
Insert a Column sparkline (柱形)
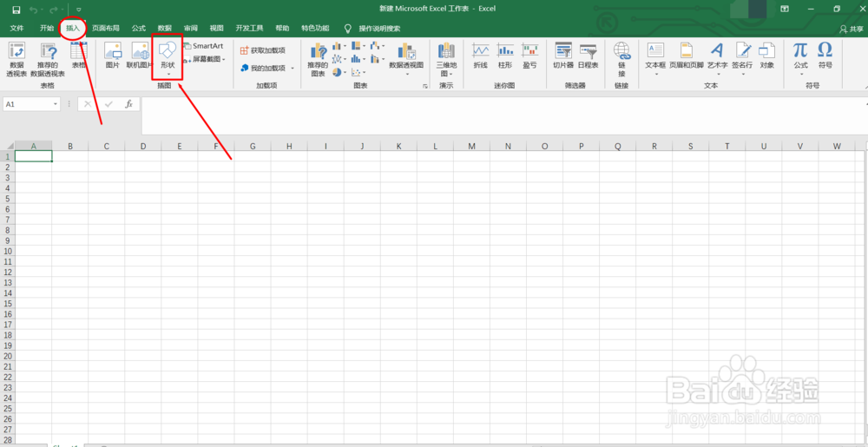click(505, 56)
